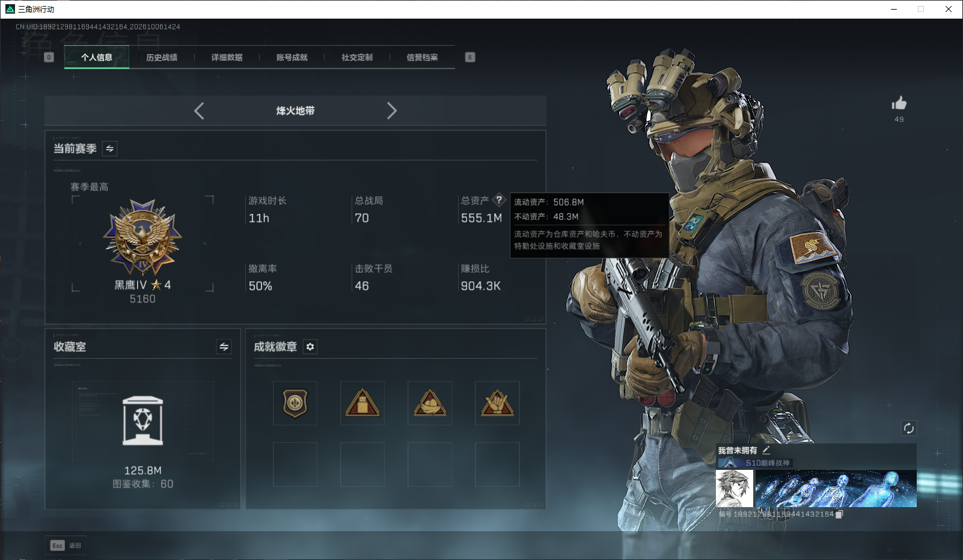Select the second triangle achievement badge

362,403
